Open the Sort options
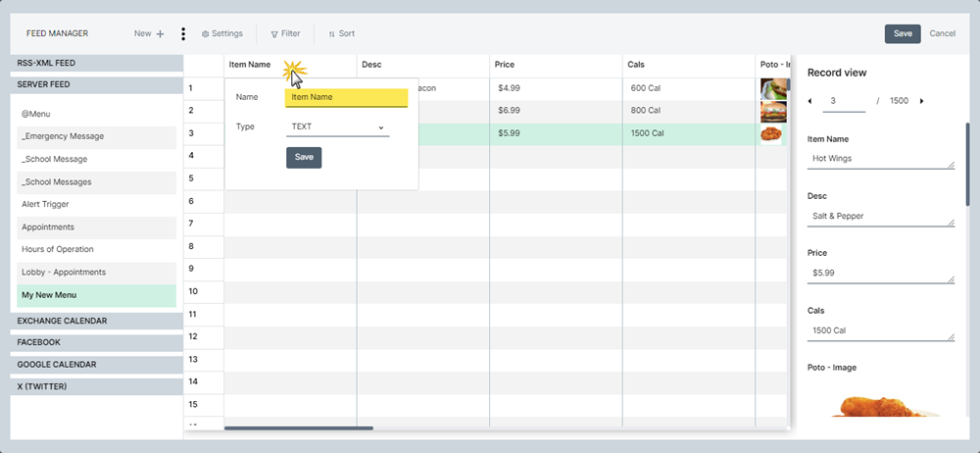The image size is (980, 453). pos(341,33)
